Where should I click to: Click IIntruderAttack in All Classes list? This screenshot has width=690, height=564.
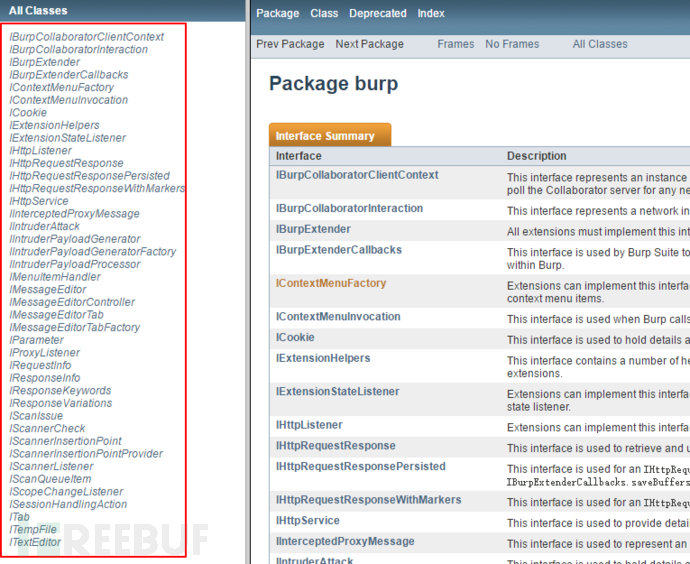(x=44, y=227)
